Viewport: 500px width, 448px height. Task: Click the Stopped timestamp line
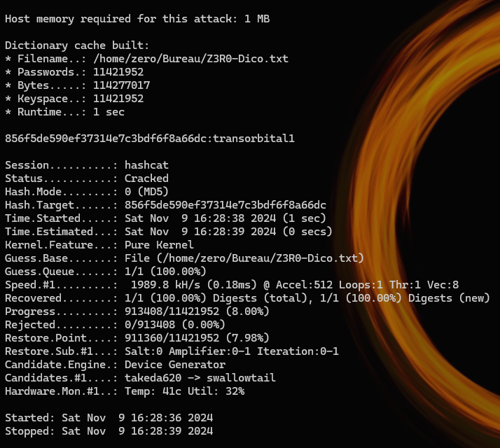[109, 431]
